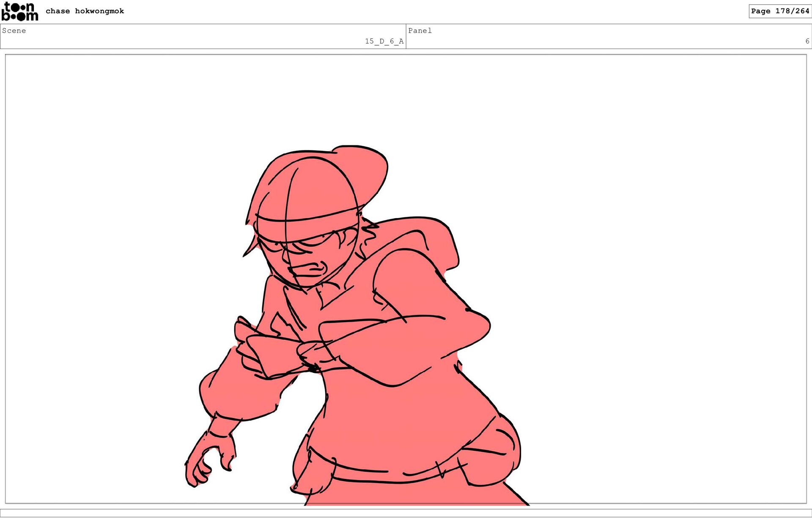Click the Panel header label
Screen dimensions: 812x525
(420, 30)
